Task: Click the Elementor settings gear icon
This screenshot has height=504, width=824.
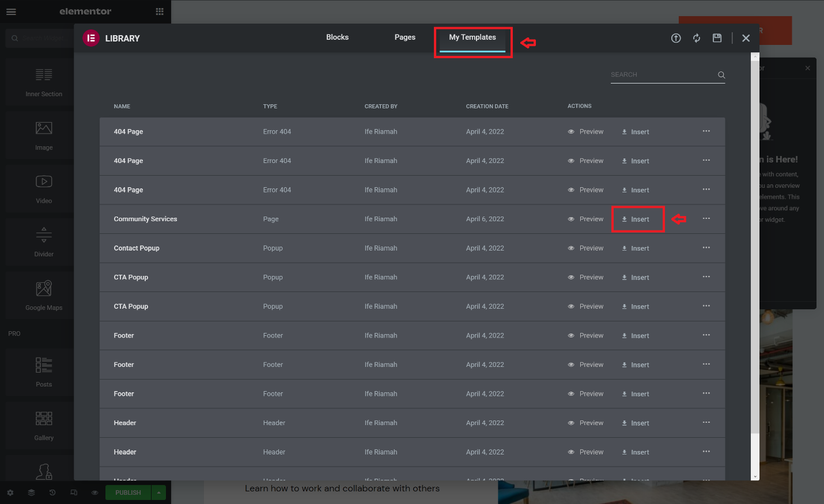Action: click(x=10, y=492)
